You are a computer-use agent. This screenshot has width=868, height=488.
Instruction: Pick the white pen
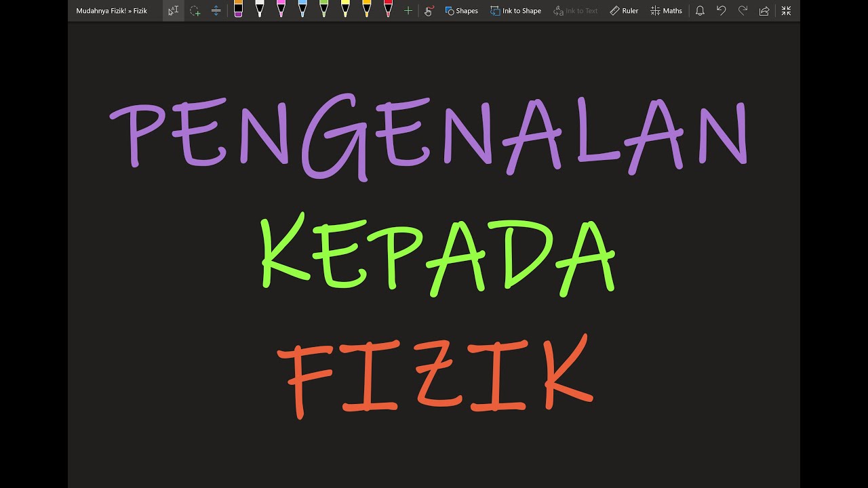(x=259, y=9)
